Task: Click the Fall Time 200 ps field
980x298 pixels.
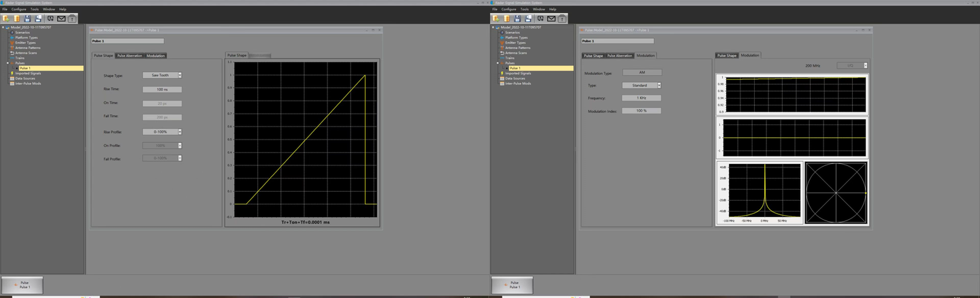Action: pyautogui.click(x=162, y=117)
